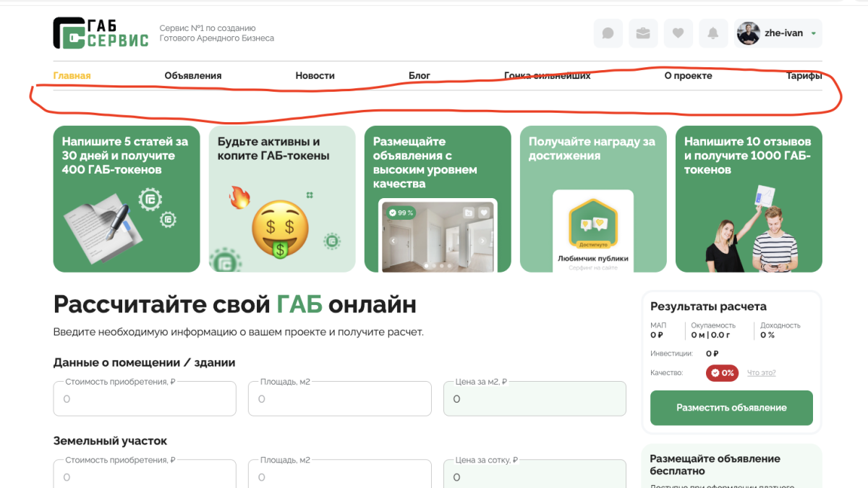868x488 pixels.
Task: Open the Объявления menu item
Action: (192, 76)
